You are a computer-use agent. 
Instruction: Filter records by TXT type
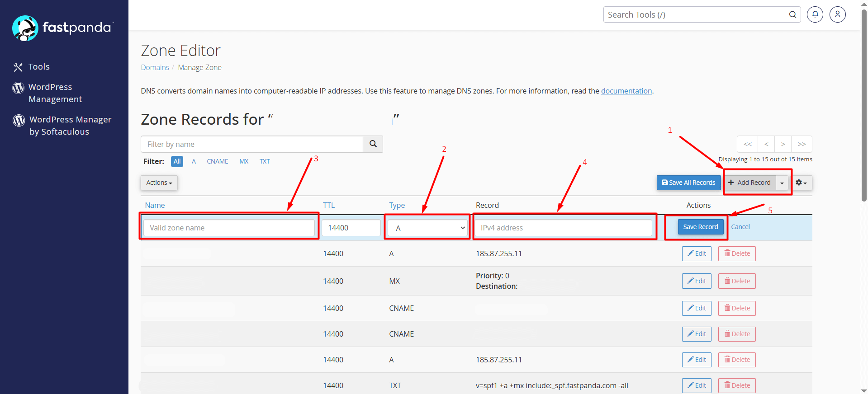(265, 161)
